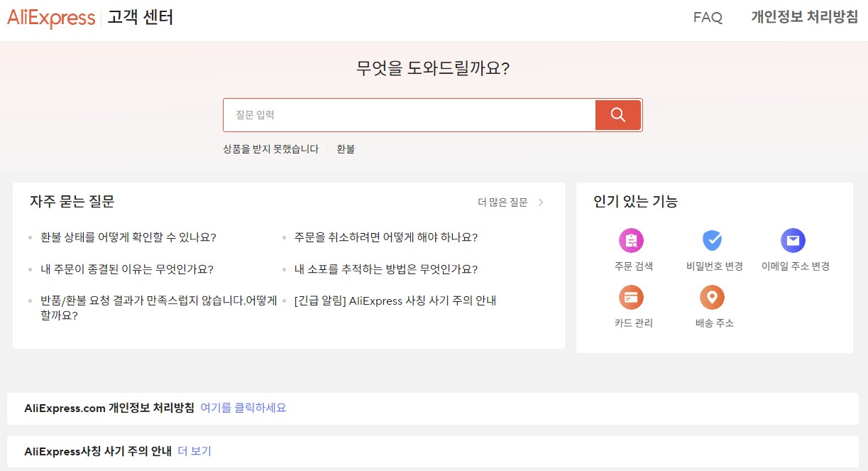Click the magnifier search button

click(618, 115)
